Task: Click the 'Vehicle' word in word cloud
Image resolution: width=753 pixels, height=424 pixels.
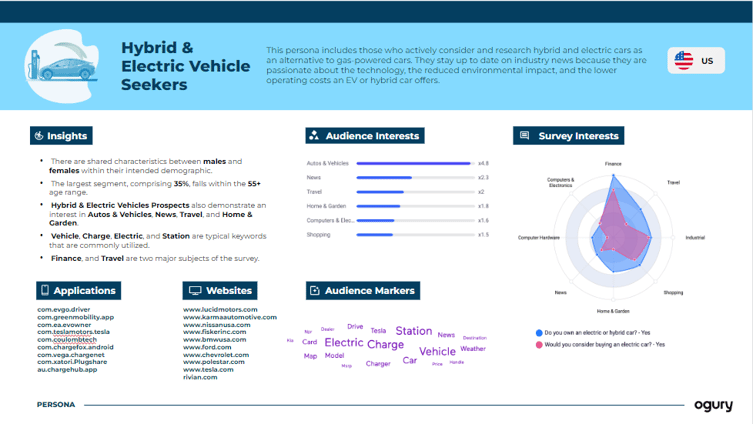Action: [437, 352]
